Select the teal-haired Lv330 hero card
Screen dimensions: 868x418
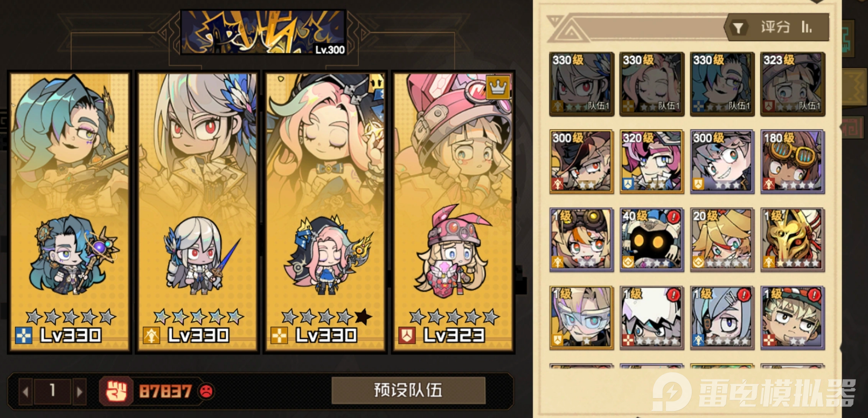(x=70, y=212)
